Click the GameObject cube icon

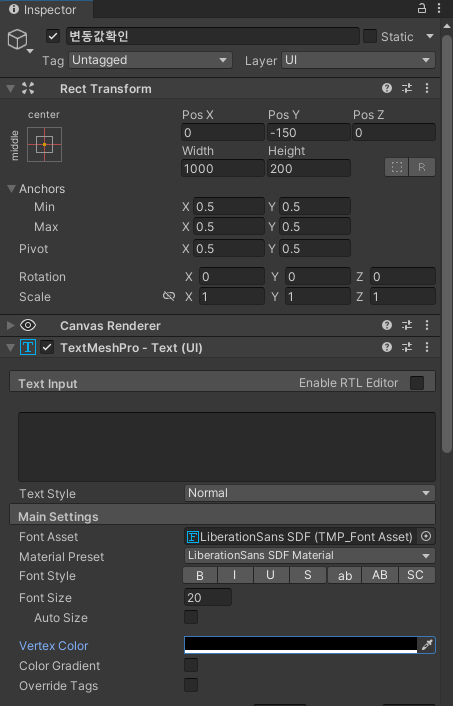click(x=18, y=39)
